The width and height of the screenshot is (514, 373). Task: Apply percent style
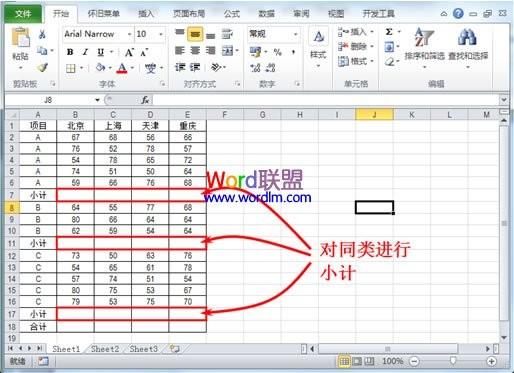[277, 52]
